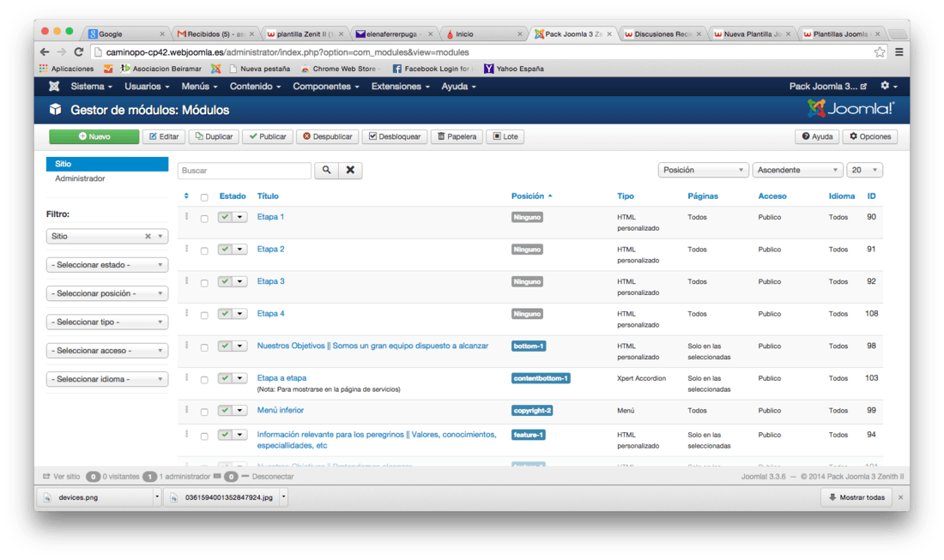Check the Menú inferior row checkbox
Viewport: 944px width, 560px height.
tap(204, 412)
